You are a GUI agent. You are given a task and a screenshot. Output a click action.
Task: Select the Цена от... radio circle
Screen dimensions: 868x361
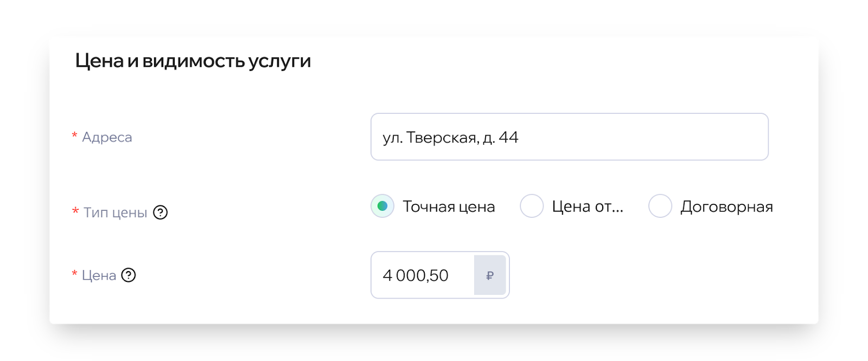(x=532, y=206)
